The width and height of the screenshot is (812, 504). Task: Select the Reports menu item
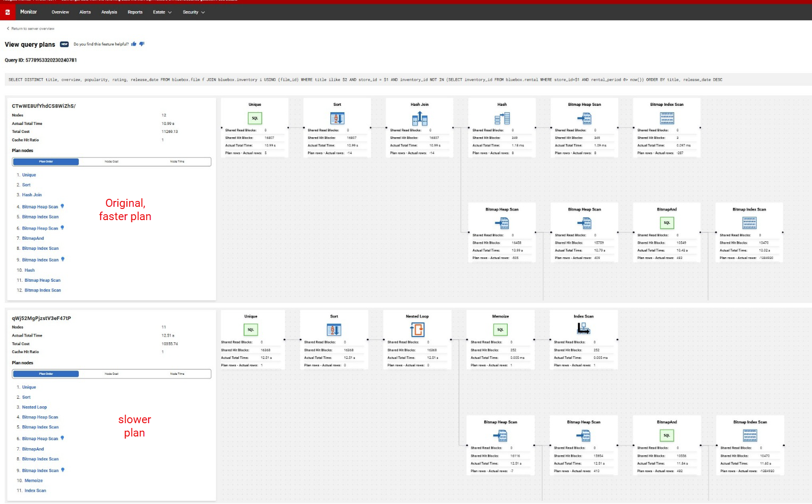[x=135, y=12]
